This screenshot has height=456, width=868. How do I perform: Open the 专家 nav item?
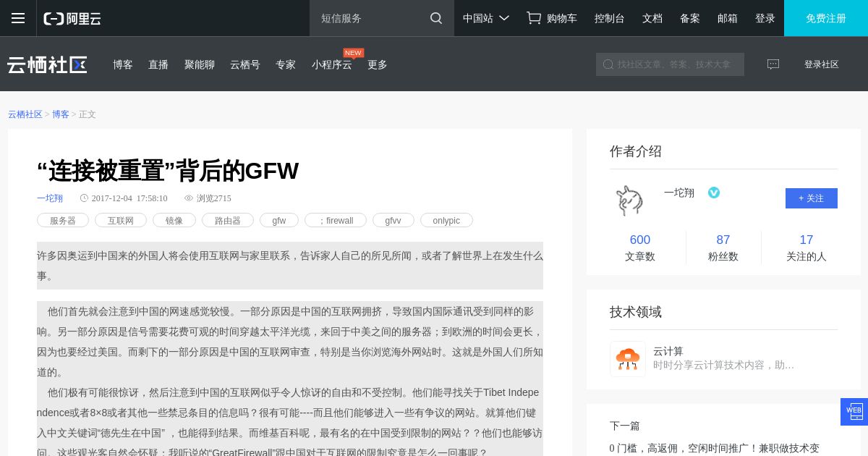tap(286, 64)
